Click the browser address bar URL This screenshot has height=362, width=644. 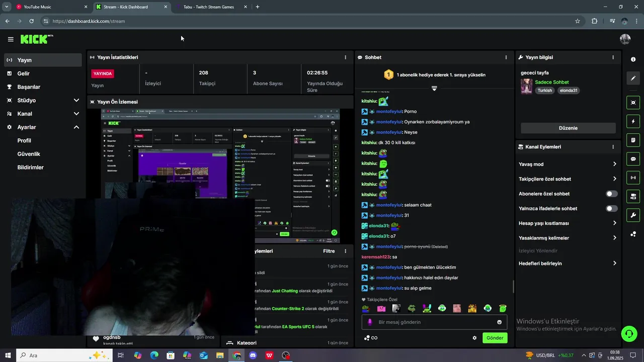pos(89,21)
